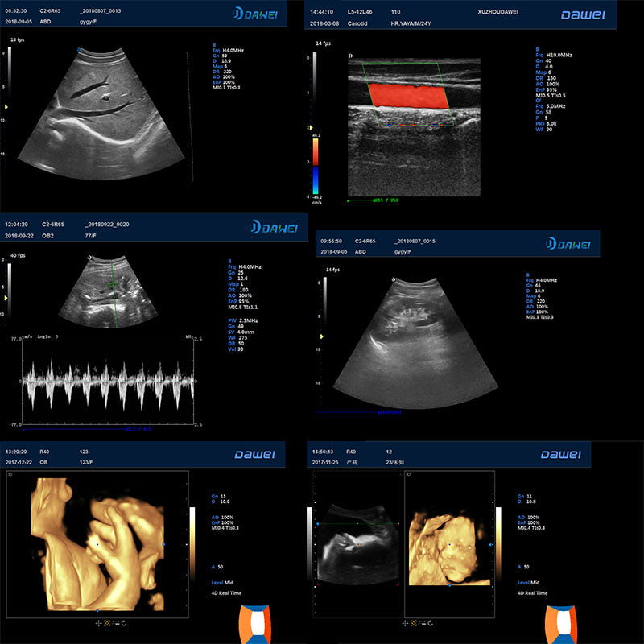
Task: Click "4D Real Time" in the 14:50:13 panel
Action: pos(532,593)
